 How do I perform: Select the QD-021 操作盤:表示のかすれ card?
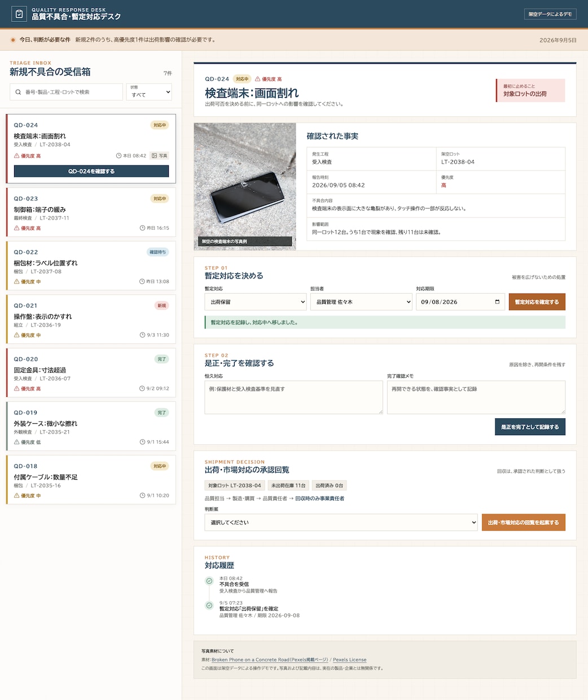91,320
